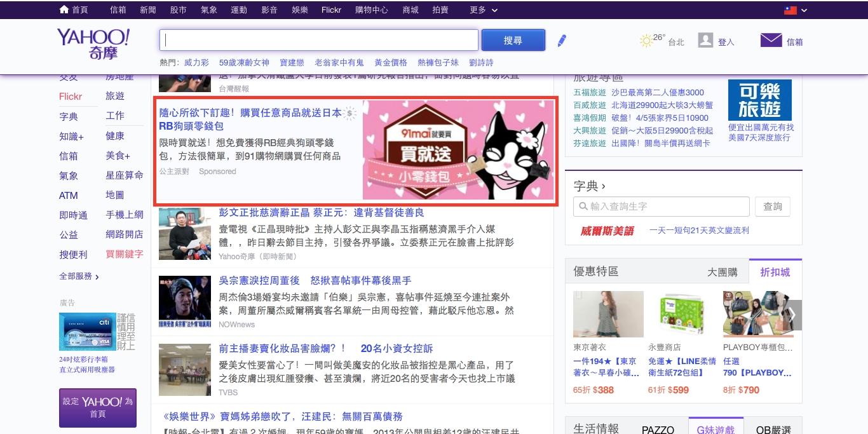This screenshot has height=434, width=868.
Task: Click the Yahoo奇摩 logo
Action: (93, 43)
